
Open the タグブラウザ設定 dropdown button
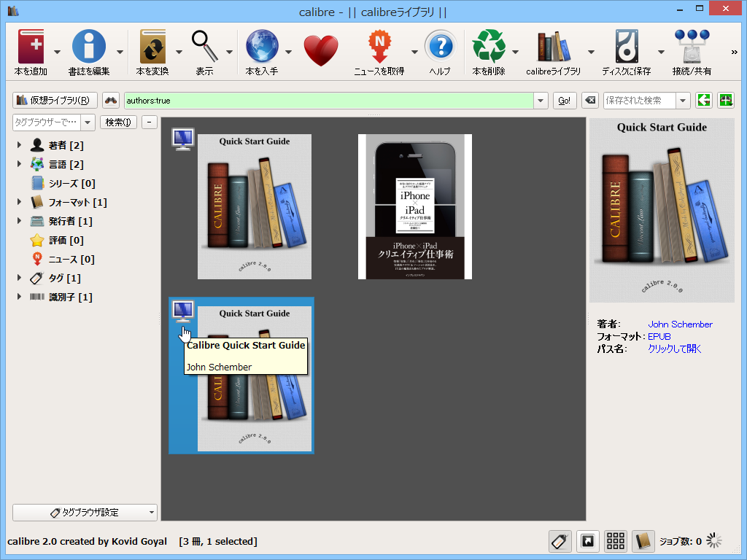click(85, 513)
